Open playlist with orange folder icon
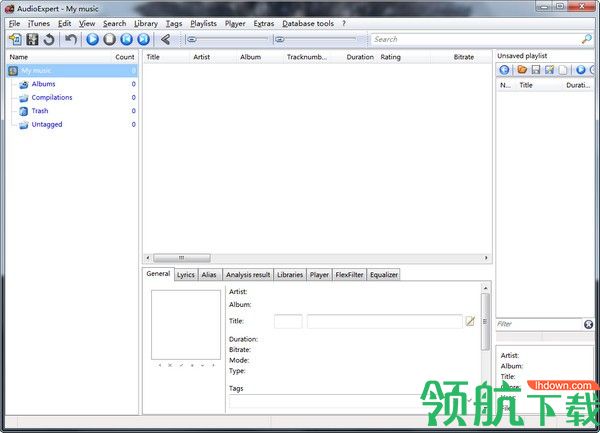The width and height of the screenshot is (600, 433). (x=522, y=70)
